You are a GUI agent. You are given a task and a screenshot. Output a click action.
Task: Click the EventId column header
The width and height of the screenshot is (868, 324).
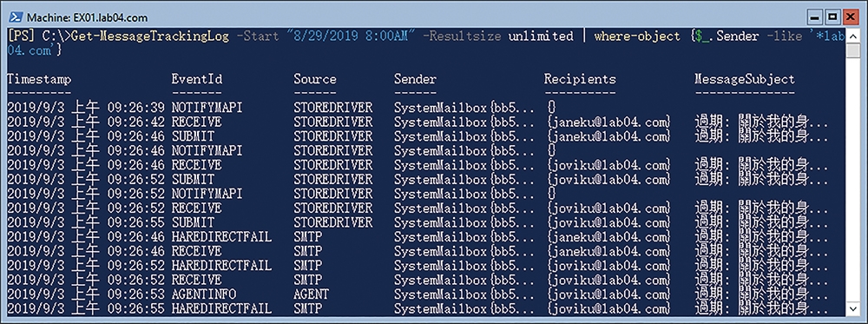point(196,79)
